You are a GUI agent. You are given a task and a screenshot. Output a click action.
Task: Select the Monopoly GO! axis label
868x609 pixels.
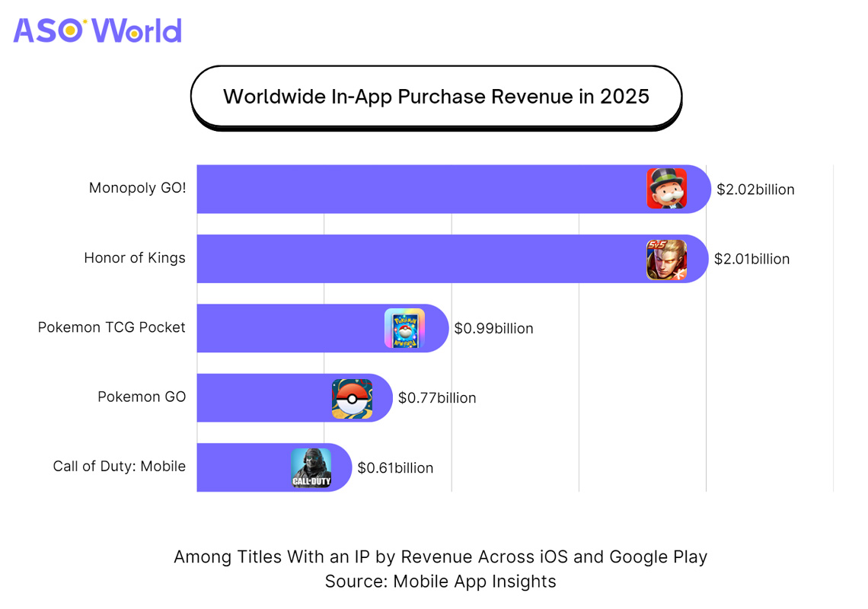click(x=137, y=188)
